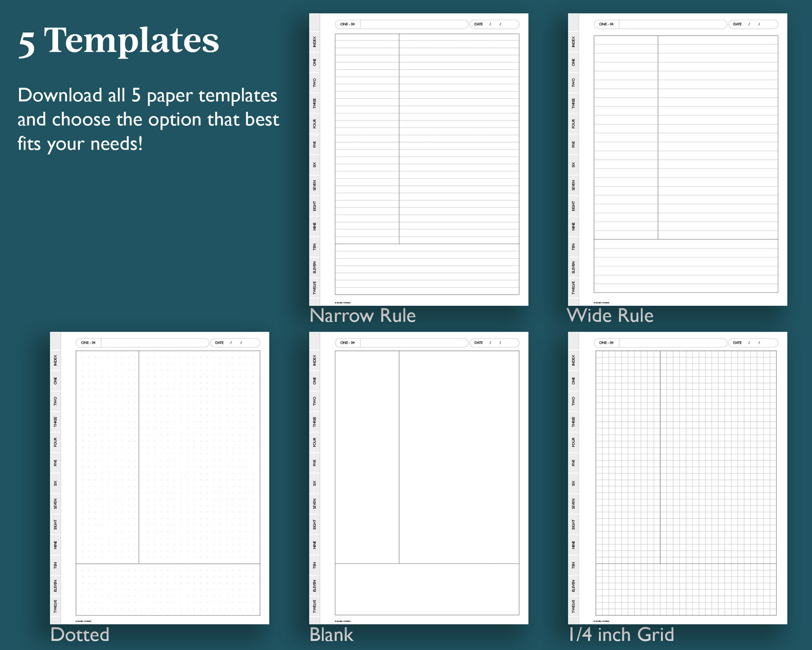Go to TEN tab on Blank page
This screenshot has height=650, width=812.
click(x=315, y=565)
